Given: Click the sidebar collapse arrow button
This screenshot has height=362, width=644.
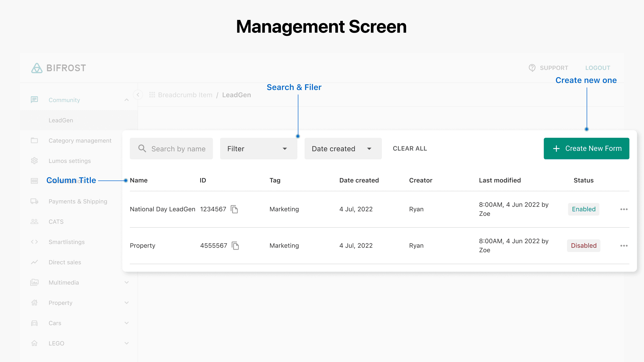Looking at the screenshot, I should point(138,95).
